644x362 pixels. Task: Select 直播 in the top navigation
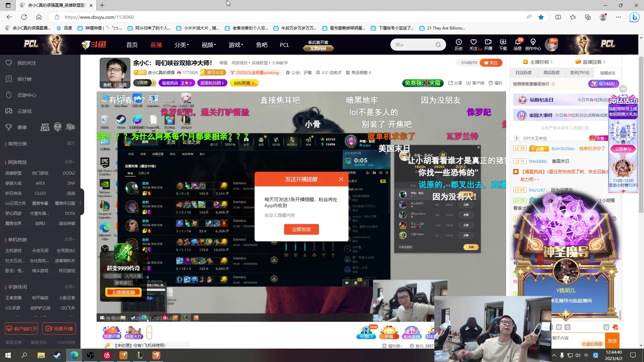point(156,45)
